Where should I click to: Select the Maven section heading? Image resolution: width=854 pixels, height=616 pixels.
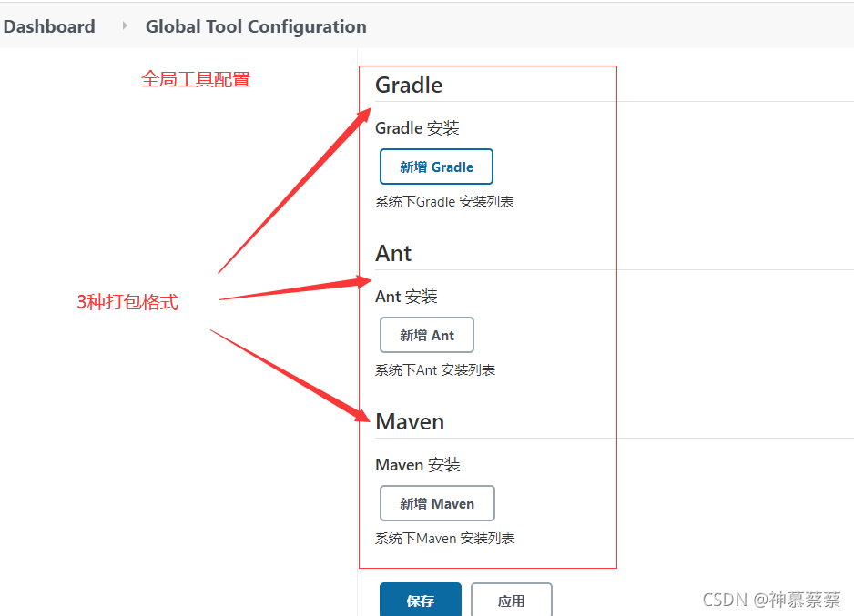click(x=410, y=421)
